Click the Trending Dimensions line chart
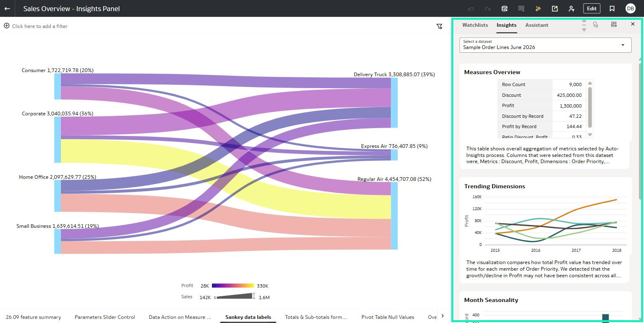 [x=546, y=223]
